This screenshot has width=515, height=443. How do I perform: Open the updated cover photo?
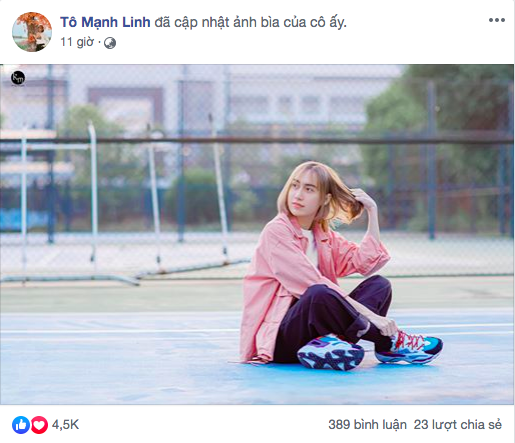257,234
